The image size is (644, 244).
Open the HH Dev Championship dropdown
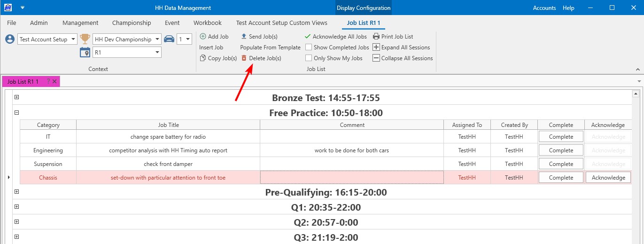[157, 39]
